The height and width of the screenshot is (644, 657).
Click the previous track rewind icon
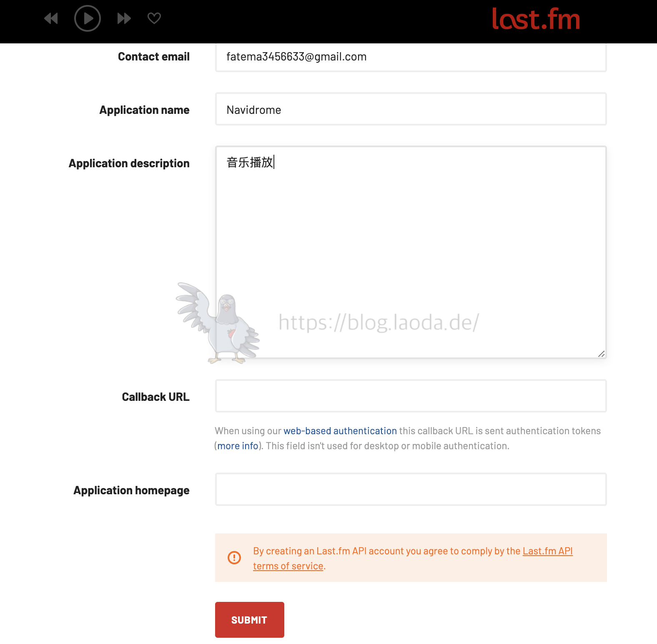tap(51, 18)
